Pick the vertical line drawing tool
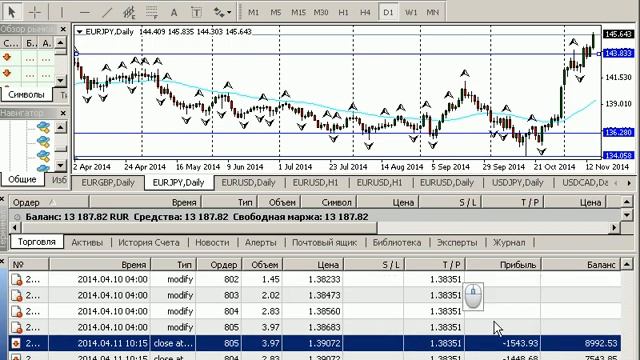Screen dimensions: 640x360 tap(62, 12)
